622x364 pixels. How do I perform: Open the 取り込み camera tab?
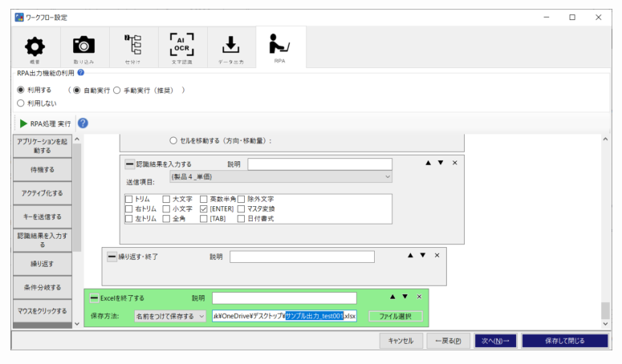tap(83, 47)
